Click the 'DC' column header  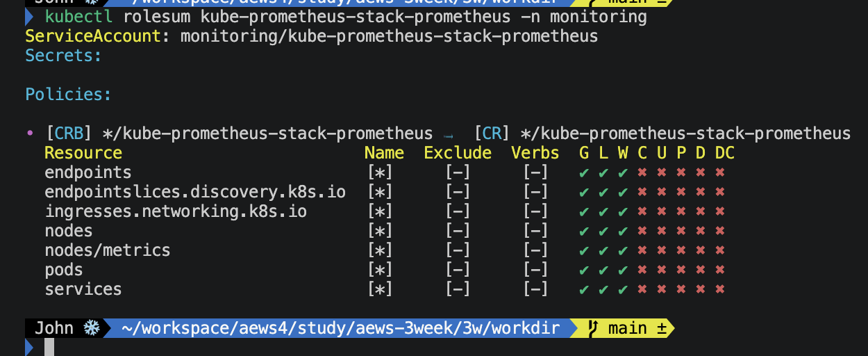pyautogui.click(x=725, y=153)
